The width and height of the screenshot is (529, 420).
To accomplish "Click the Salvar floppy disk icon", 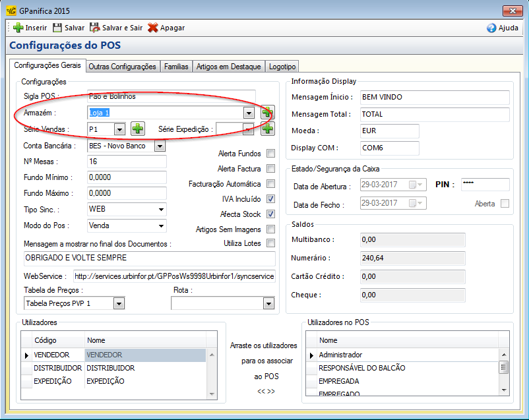I will pyautogui.click(x=57, y=28).
